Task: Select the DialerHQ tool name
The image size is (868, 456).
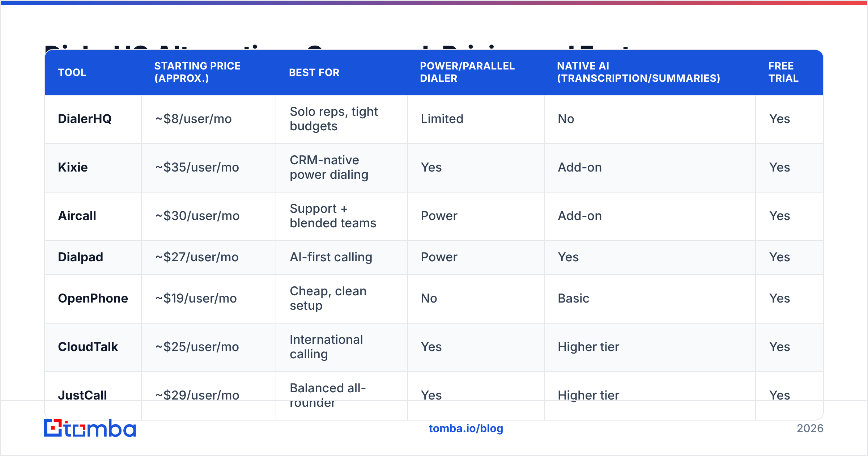Action: (85, 119)
